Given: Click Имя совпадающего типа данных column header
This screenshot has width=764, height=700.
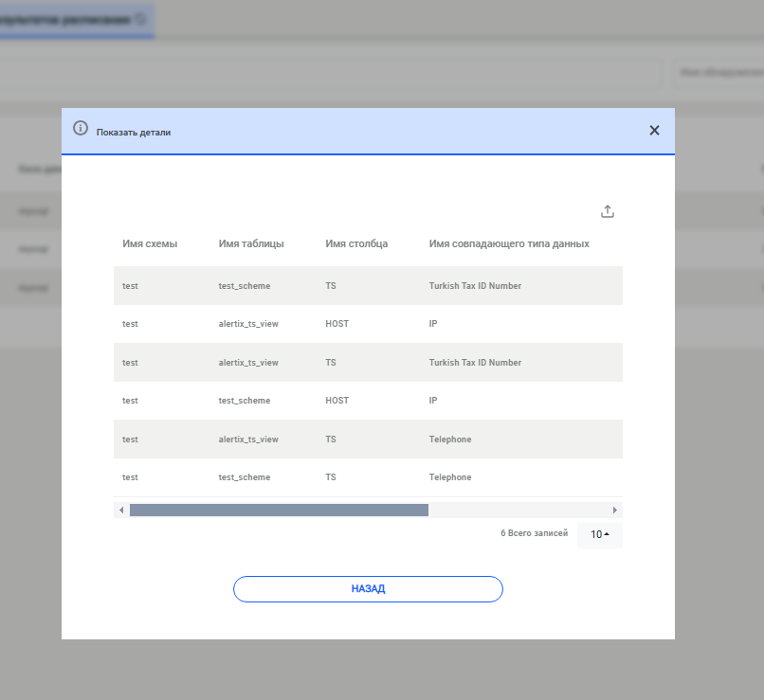Looking at the screenshot, I should pyautogui.click(x=509, y=243).
